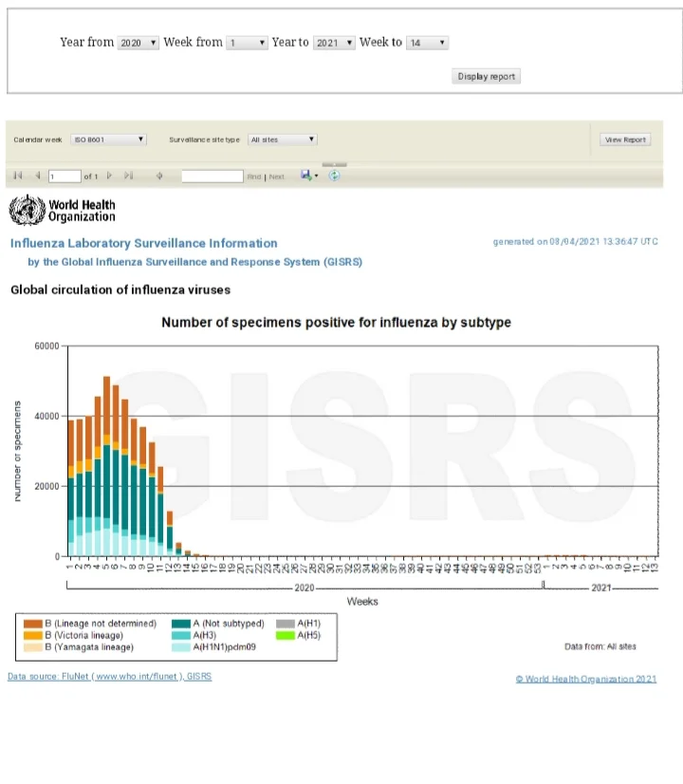Expand the Week to dropdown
Image resolution: width=683 pixels, height=784 pixels.
(x=427, y=43)
